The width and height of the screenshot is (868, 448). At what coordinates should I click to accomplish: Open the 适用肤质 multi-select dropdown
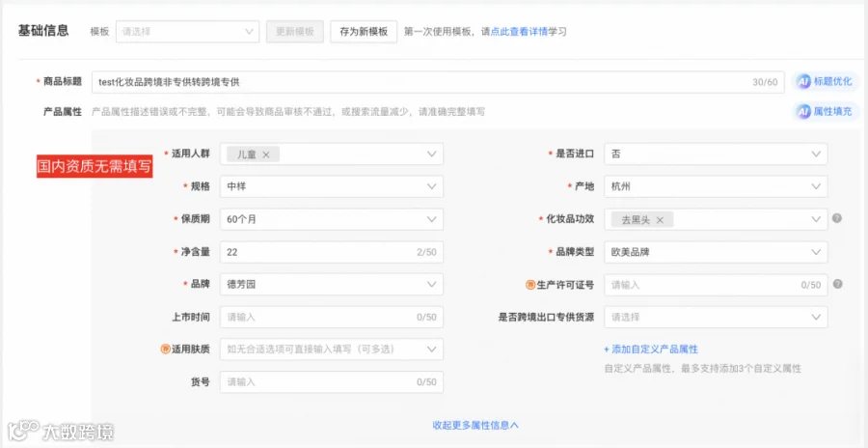[x=332, y=350]
